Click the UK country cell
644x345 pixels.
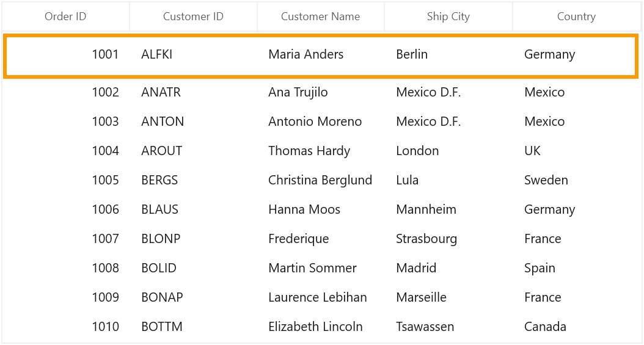tap(576, 151)
